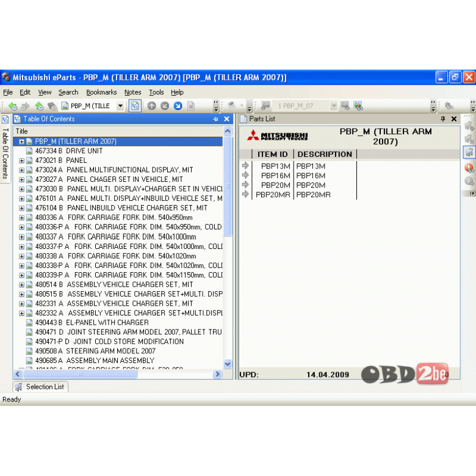This screenshot has height=476, width=476.
Task: Click the contents vertical scrollbar thumb
Action: tap(228, 186)
